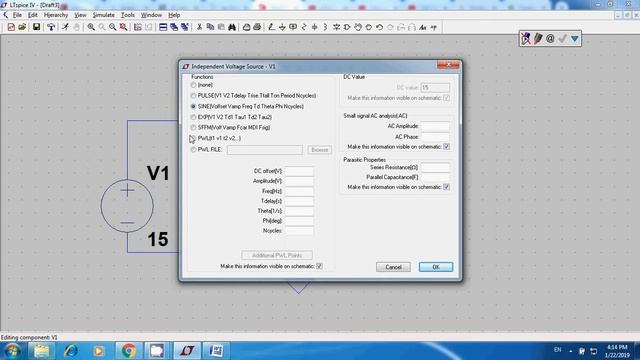Save the schematic with the floppy disk icon
This screenshot has width=640, height=360.
click(x=36, y=27)
